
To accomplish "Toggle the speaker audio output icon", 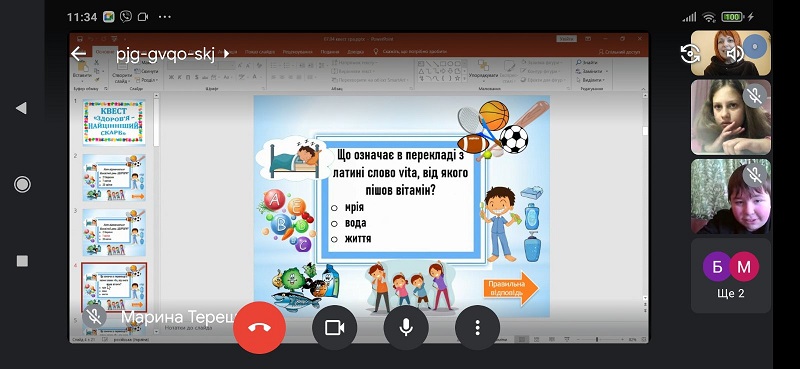I will (735, 54).
